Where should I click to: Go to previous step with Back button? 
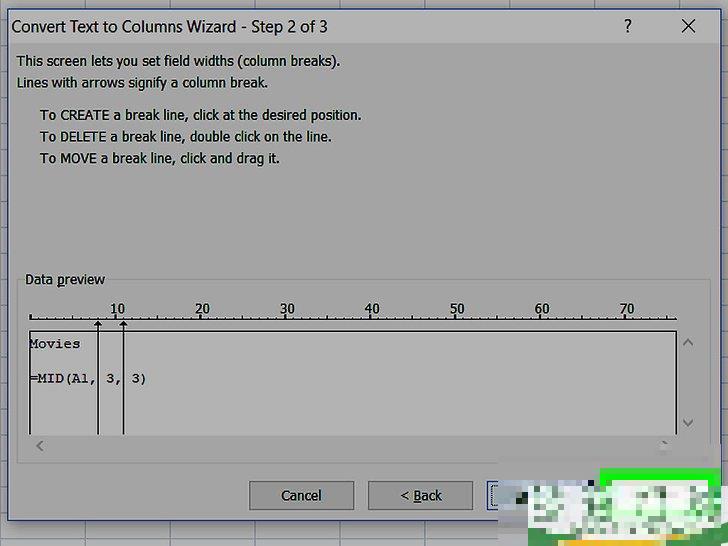pyautogui.click(x=421, y=495)
